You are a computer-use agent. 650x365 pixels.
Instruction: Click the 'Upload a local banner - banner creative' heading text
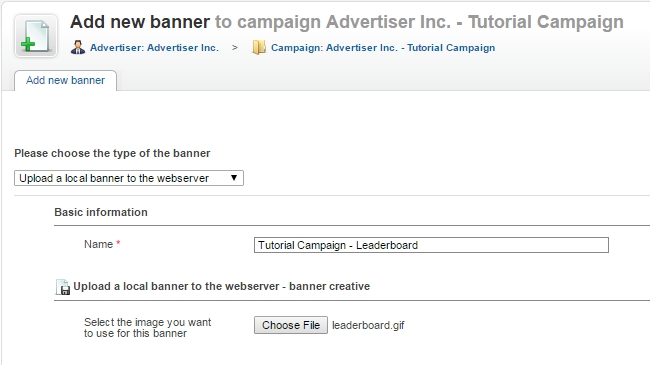click(222, 286)
